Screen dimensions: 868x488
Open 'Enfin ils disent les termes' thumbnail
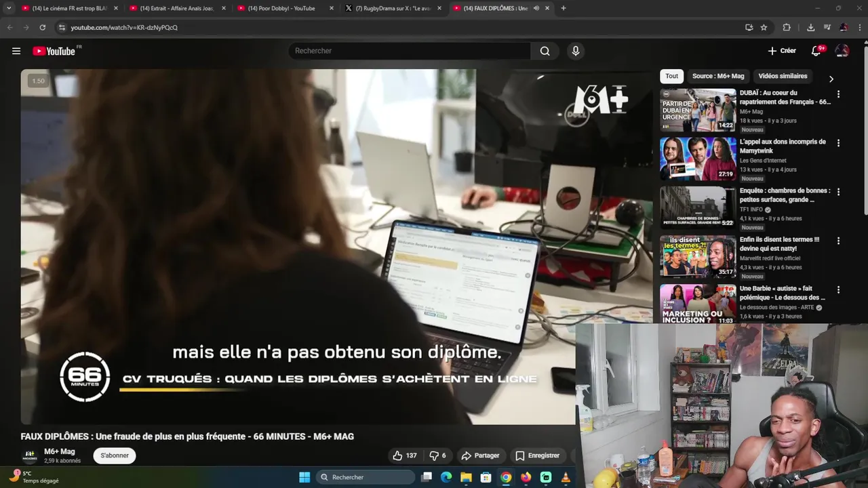(x=698, y=256)
